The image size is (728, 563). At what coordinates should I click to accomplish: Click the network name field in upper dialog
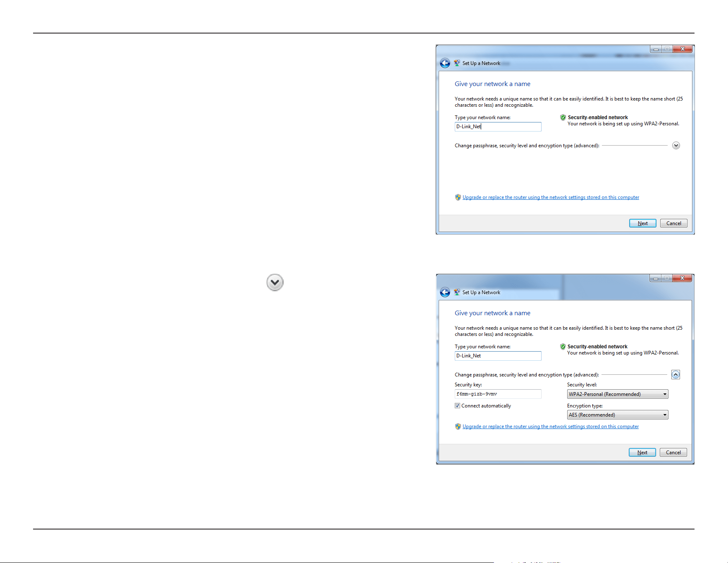click(x=498, y=127)
